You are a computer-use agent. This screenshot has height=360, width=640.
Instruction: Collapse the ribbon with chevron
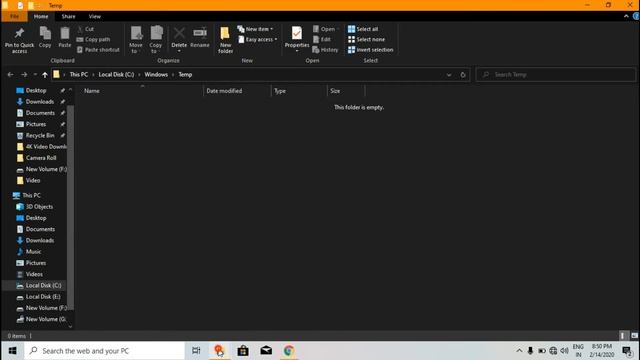(626, 16)
